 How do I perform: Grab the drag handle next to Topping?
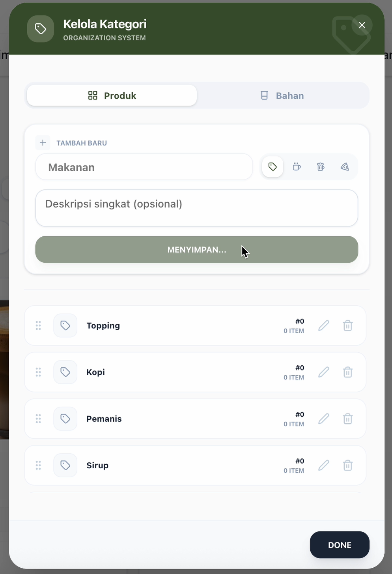point(38,325)
